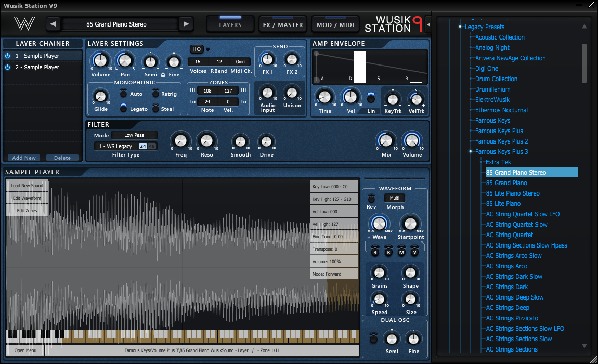Click the filter Volume knob
Screen dimensions: 598x364
[412, 141]
